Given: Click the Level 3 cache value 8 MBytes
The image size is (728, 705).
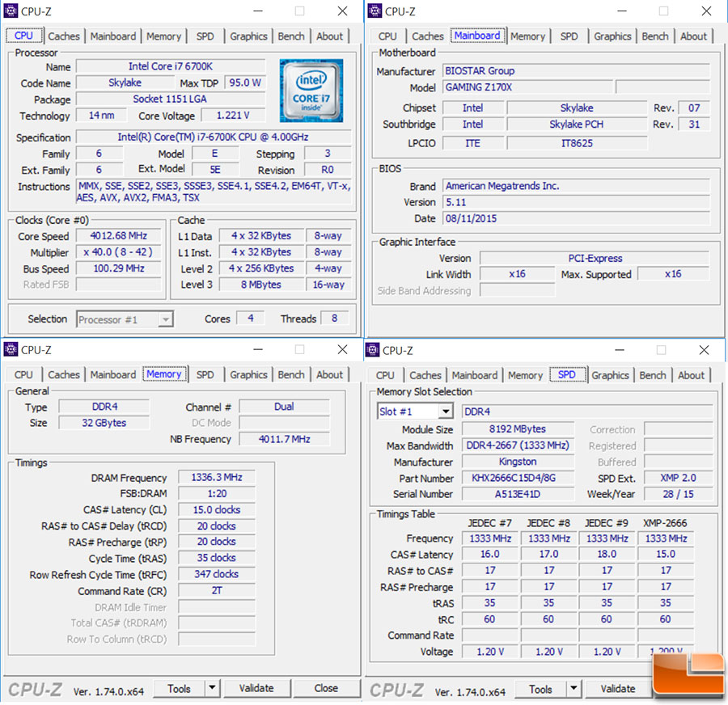Looking at the screenshot, I should click(x=261, y=285).
